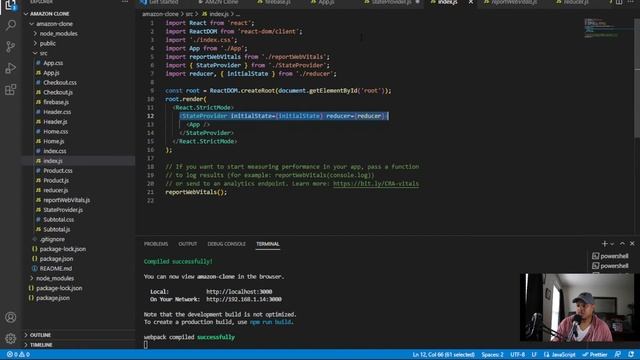This screenshot has width=640, height=360.
Task: Open the 192.168.1.14:3000 network link
Action: [x=244, y=299]
